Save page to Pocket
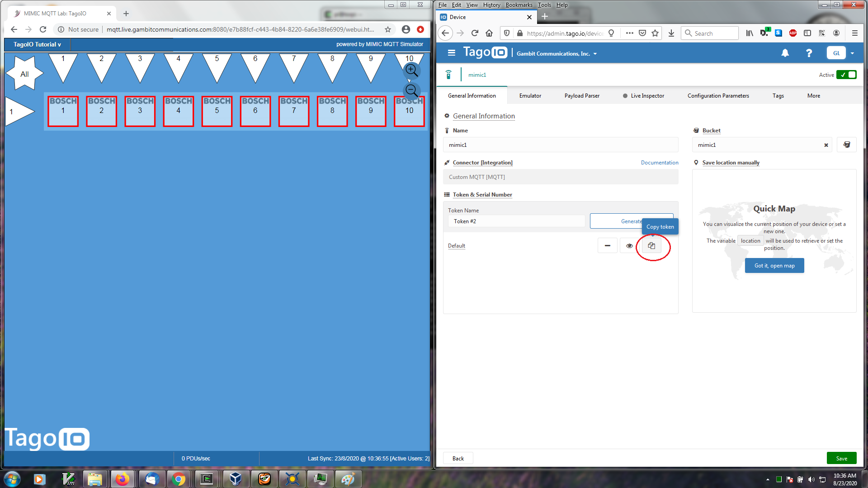Screen dimensions: 868x488 (x=642, y=33)
